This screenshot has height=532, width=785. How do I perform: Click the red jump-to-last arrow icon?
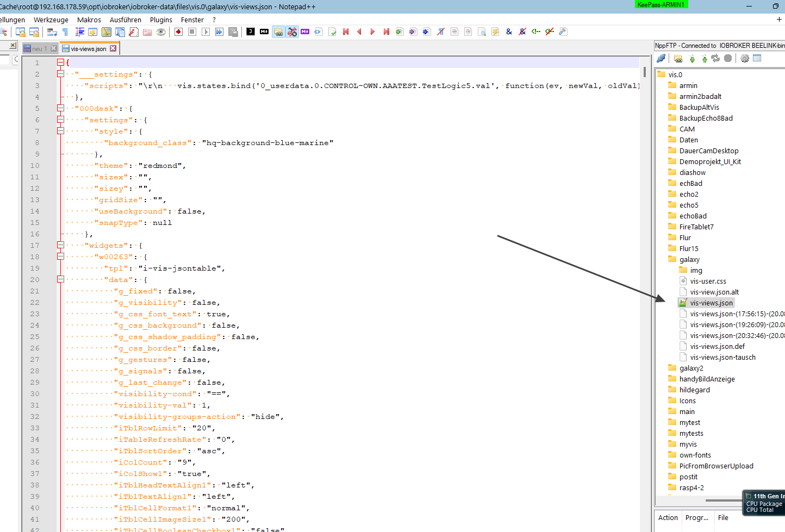pos(386,32)
